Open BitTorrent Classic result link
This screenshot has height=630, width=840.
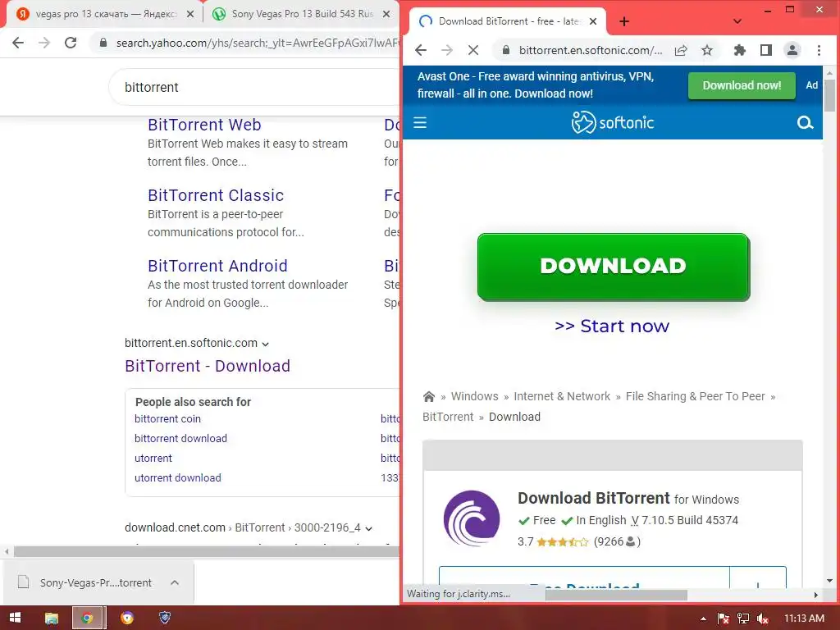[216, 195]
